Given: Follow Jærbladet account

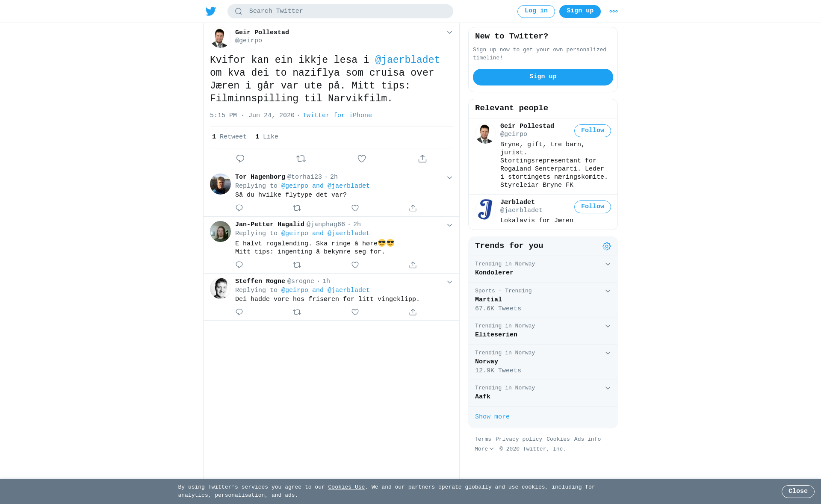Looking at the screenshot, I should pyautogui.click(x=593, y=207).
